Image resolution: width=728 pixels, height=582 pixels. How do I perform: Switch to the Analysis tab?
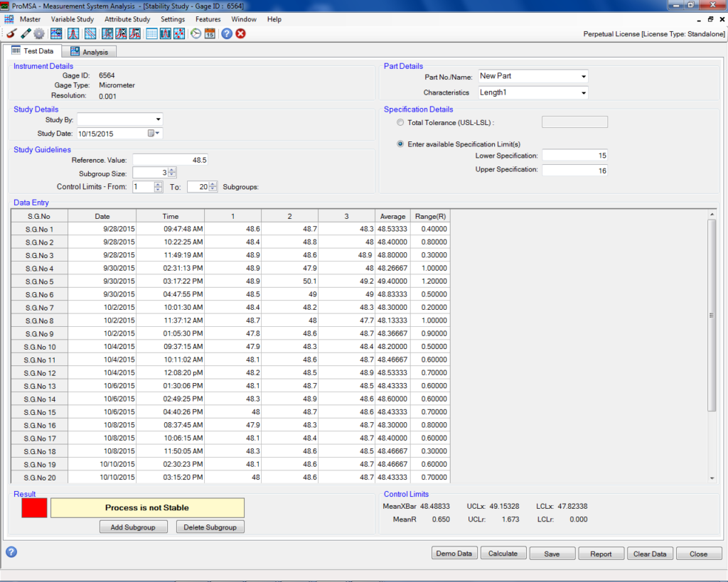point(89,52)
